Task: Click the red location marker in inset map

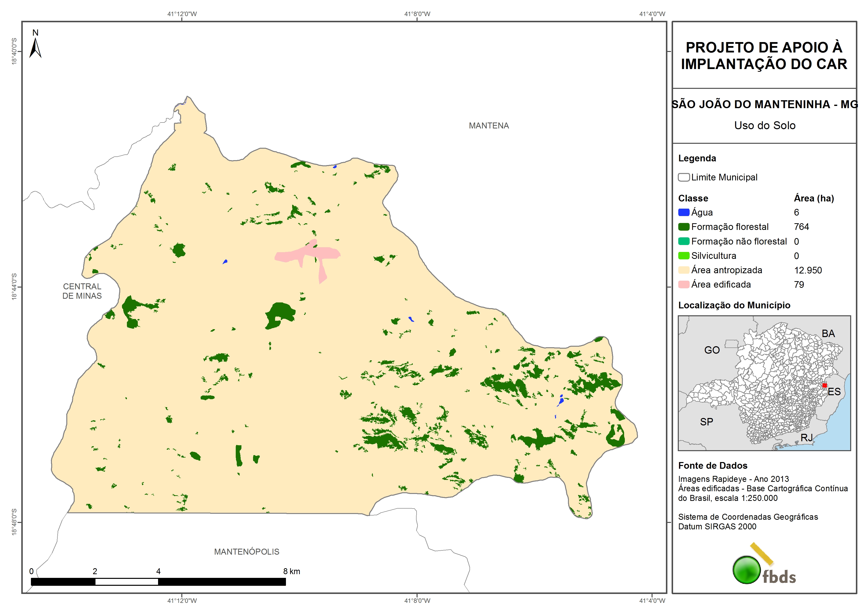Action: pos(824,386)
